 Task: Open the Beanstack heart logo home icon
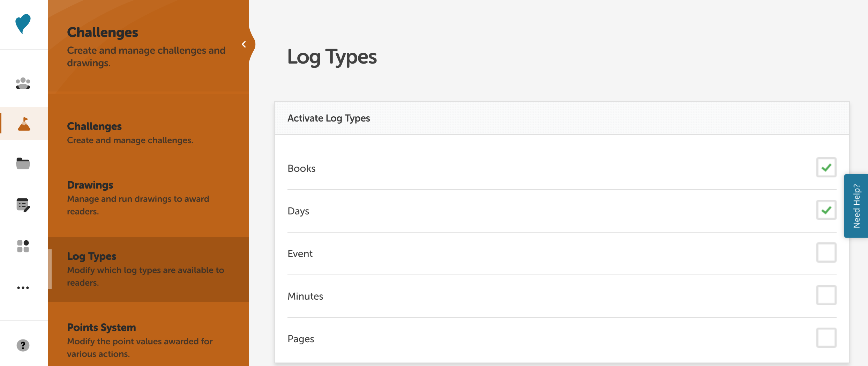point(23,23)
